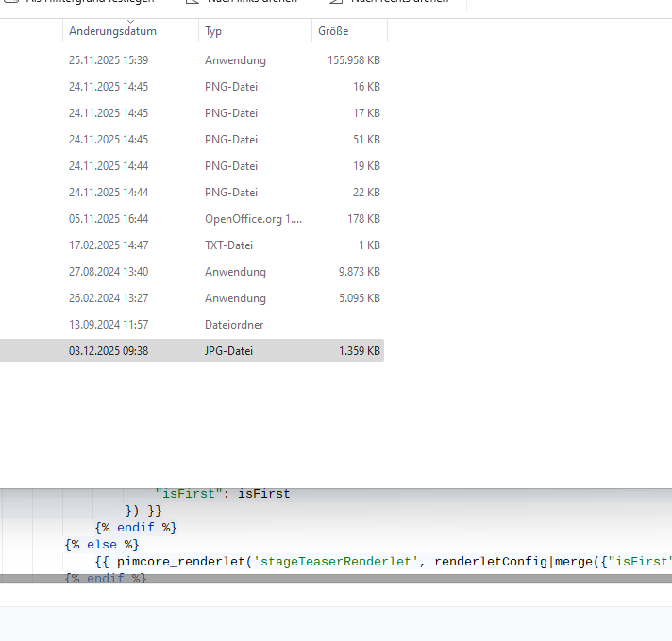
Task: Click the 'stageTeaserRenderlet' string in code
Action: (335, 562)
